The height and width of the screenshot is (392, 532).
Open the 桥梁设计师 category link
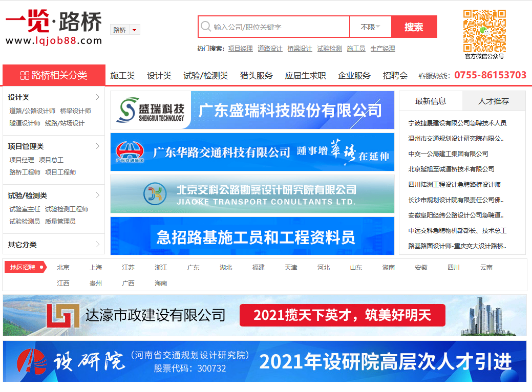[75, 111]
